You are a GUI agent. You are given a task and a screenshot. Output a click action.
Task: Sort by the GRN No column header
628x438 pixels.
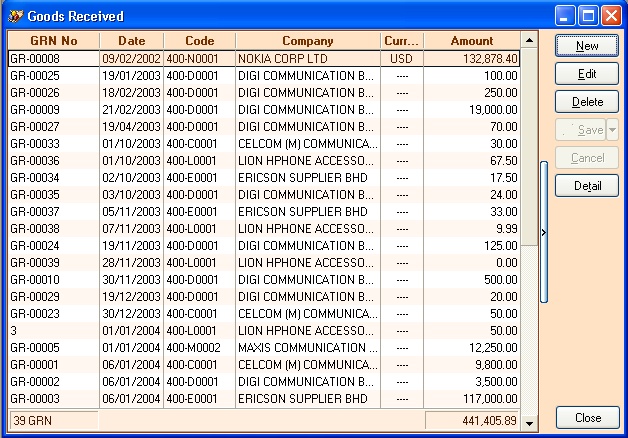click(54, 40)
